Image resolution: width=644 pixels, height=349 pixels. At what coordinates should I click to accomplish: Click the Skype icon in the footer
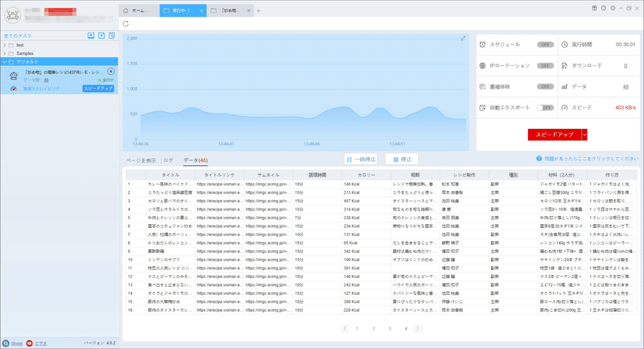(x=6, y=343)
